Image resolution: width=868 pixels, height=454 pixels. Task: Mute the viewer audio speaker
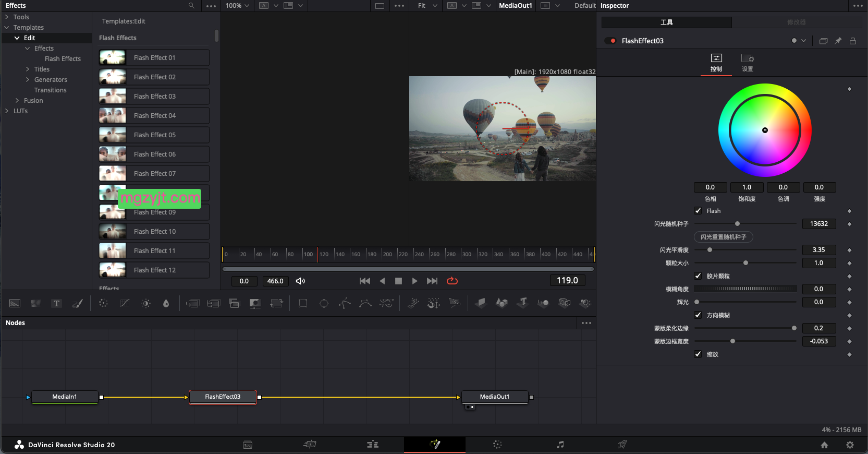point(300,281)
